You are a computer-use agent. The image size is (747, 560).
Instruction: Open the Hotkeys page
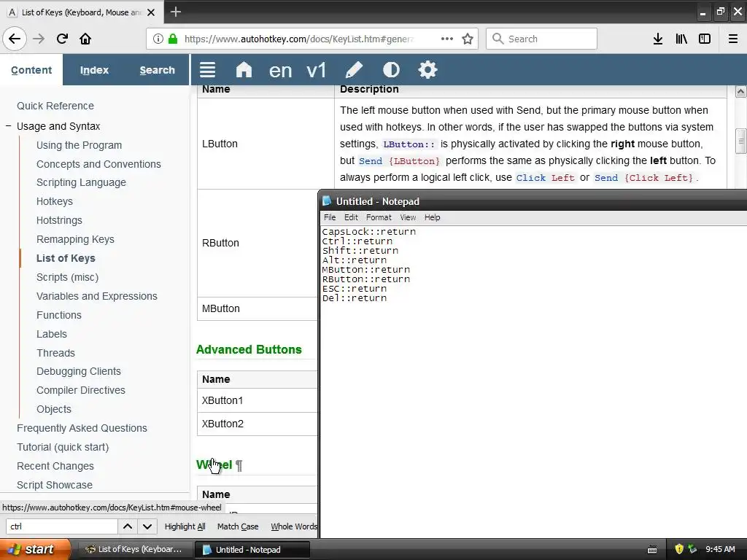[54, 201]
